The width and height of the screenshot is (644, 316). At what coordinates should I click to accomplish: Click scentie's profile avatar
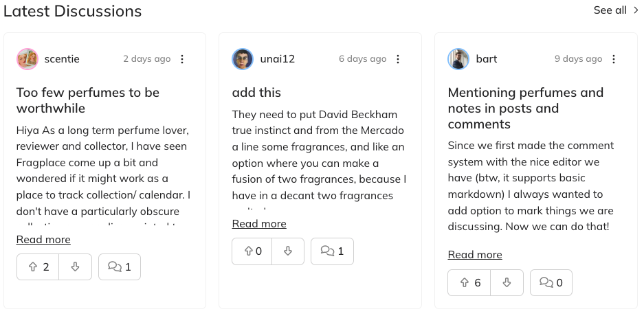pos(27,59)
